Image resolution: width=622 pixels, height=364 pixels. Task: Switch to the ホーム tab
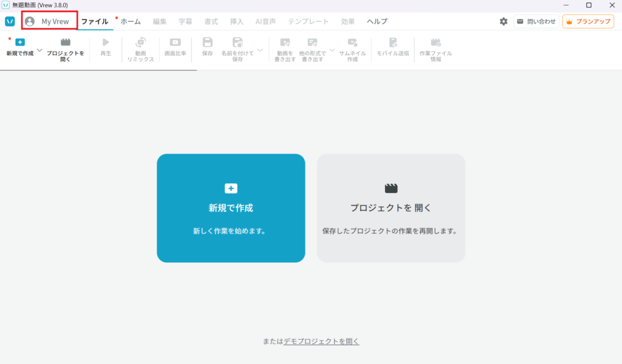[x=130, y=21]
